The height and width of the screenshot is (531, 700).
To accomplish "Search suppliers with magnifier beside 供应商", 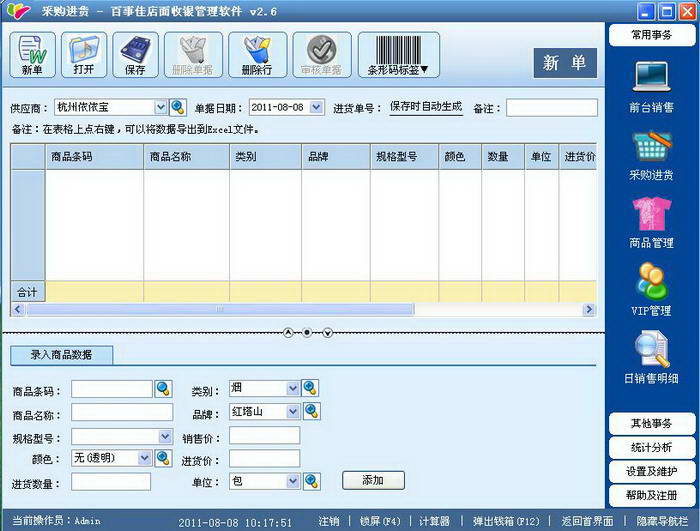I will pos(178,107).
